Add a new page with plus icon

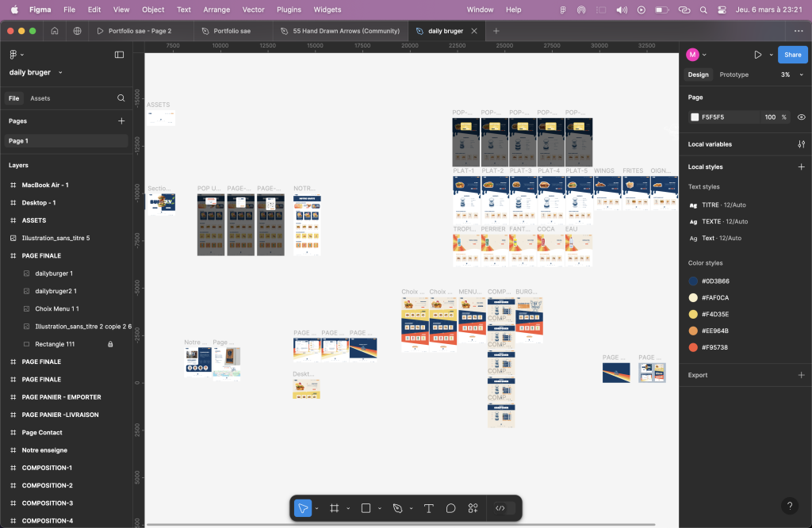[121, 121]
